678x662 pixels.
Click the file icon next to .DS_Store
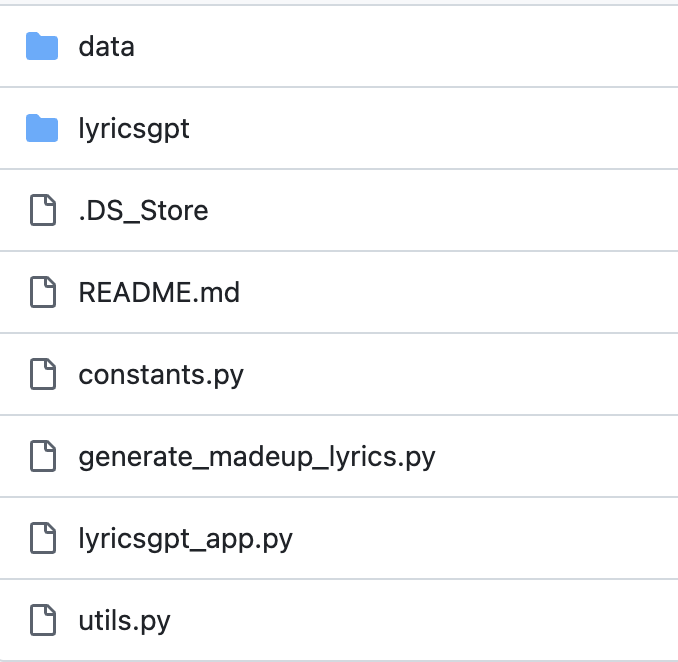(x=42, y=210)
